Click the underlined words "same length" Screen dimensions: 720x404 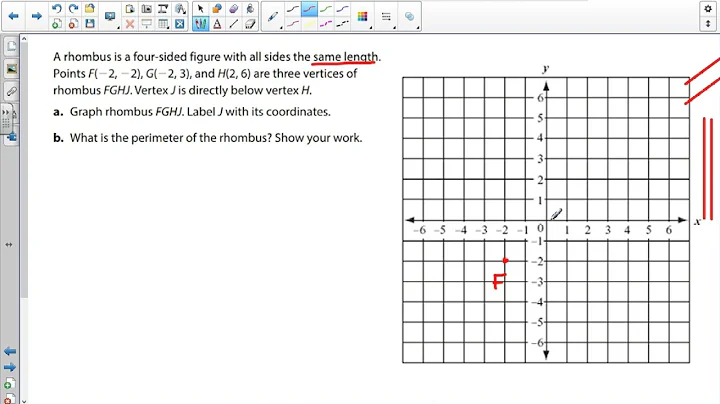click(x=345, y=57)
